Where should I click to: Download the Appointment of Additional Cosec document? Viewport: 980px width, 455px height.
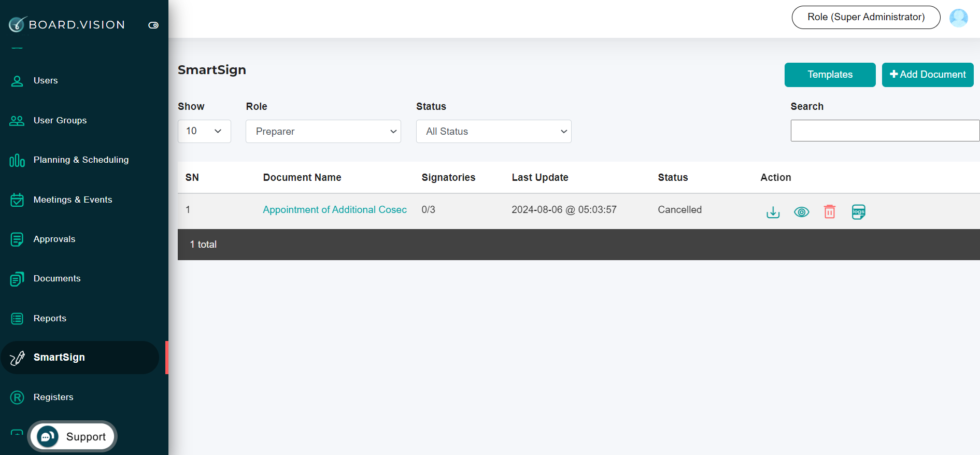pos(773,212)
